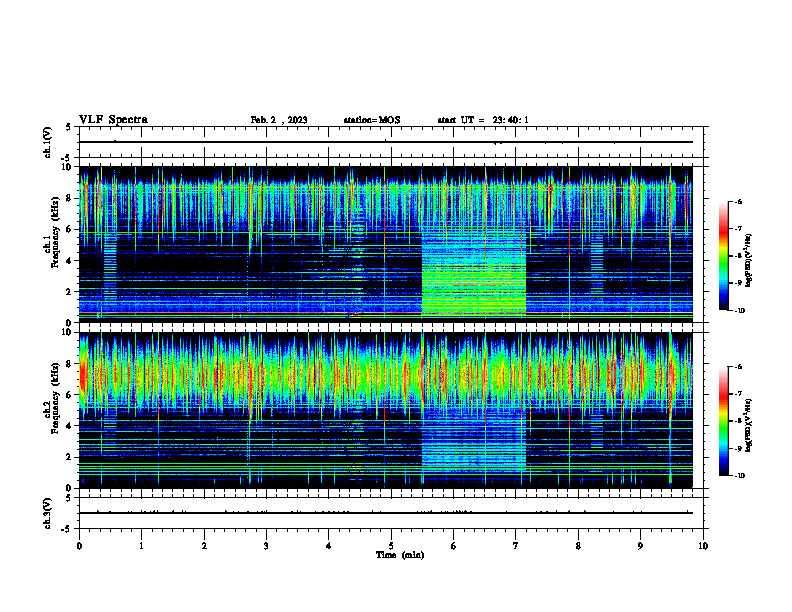The image size is (792, 612).
Task: Click time axis tick label "2"
Action: pyautogui.click(x=204, y=546)
